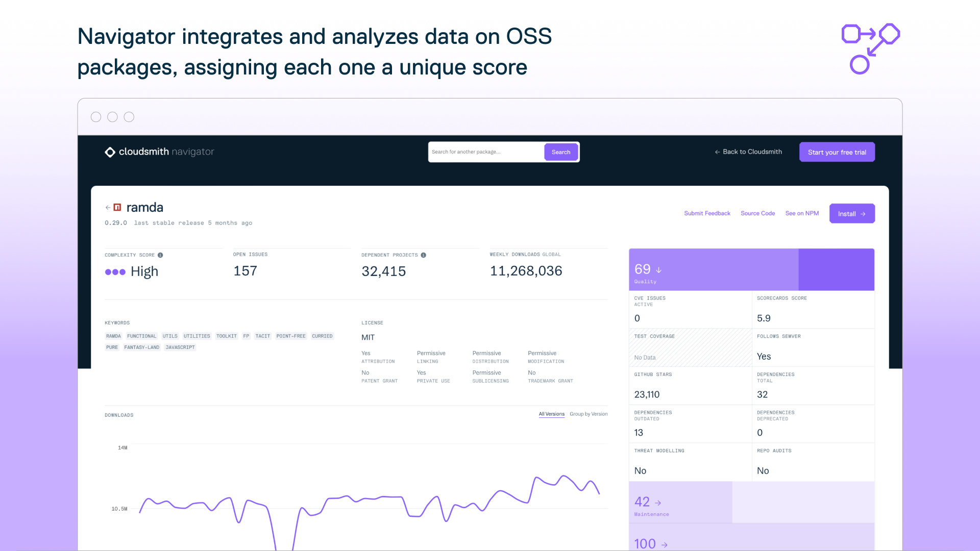Click the UTILITIES keyword tag
Screen dimensions: 980x551
pyautogui.click(x=197, y=336)
